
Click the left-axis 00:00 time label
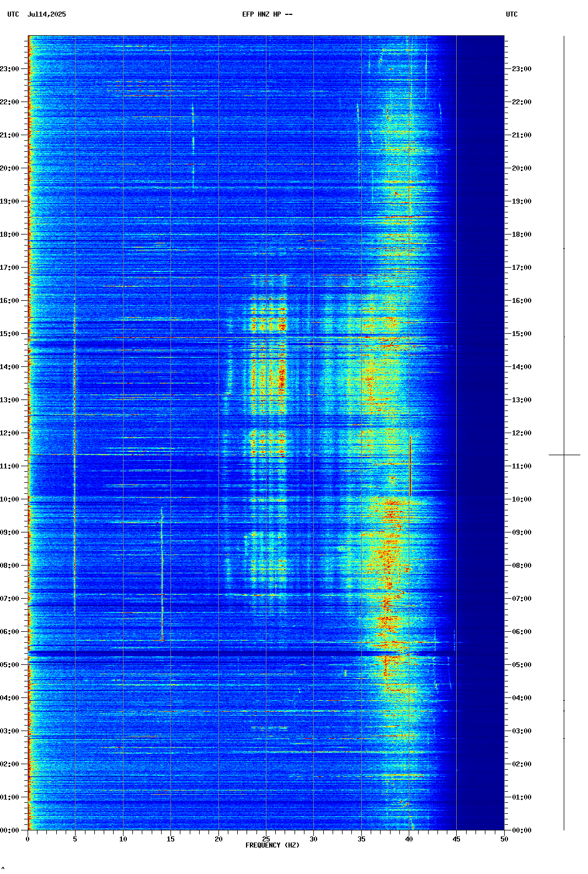9,830
